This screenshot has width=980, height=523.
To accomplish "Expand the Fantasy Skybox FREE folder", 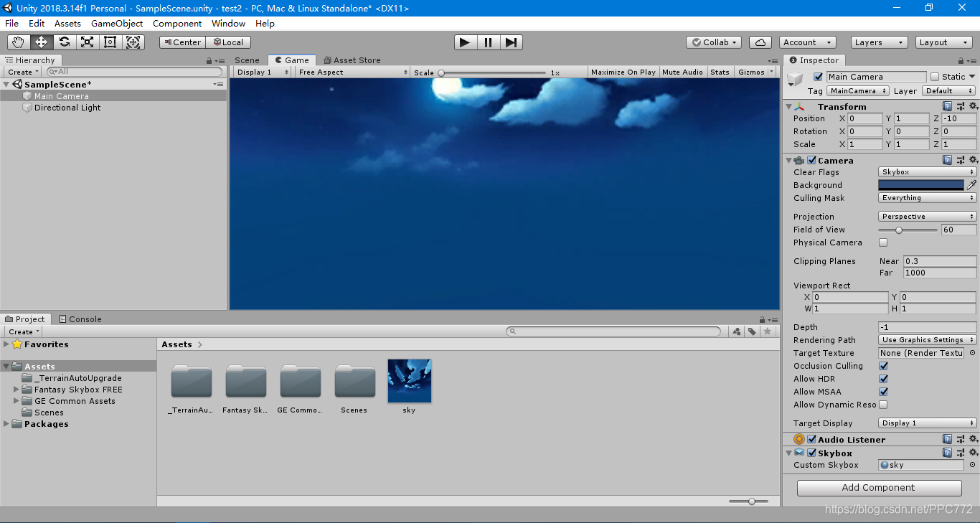I will [x=17, y=390].
